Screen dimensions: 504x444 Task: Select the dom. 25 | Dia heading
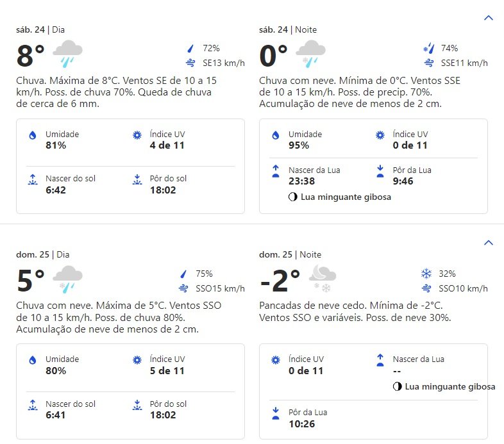(43, 254)
